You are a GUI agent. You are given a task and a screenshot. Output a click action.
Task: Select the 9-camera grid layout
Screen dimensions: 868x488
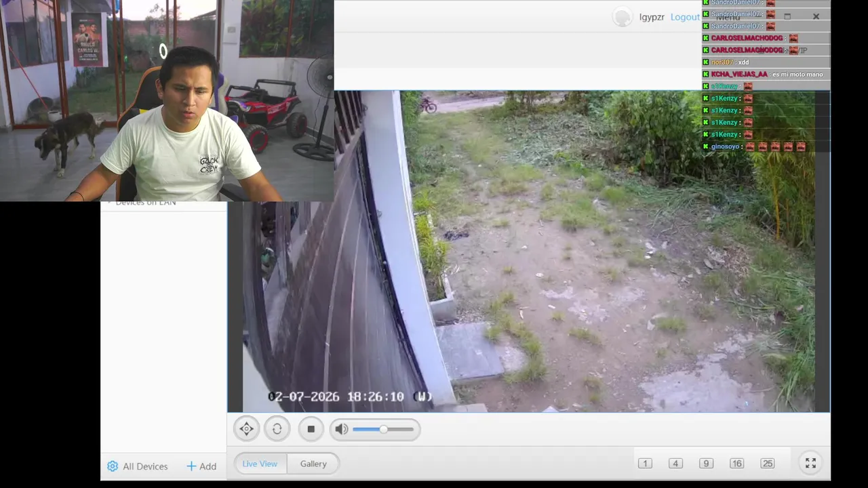(706, 464)
